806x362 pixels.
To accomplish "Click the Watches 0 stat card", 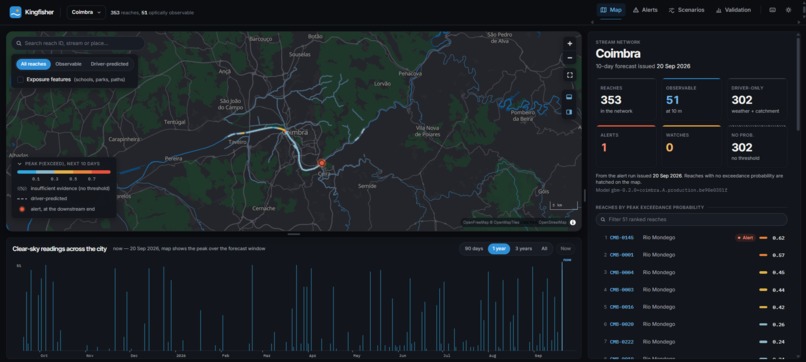I will click(691, 146).
